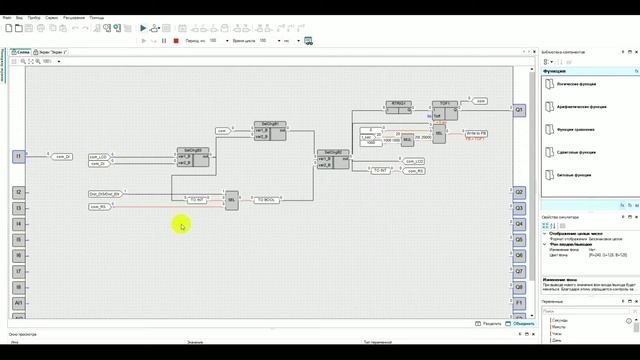The height and width of the screenshot is (360, 640).
Task: Click the Разделить button
Action: pyautogui.click(x=488, y=324)
